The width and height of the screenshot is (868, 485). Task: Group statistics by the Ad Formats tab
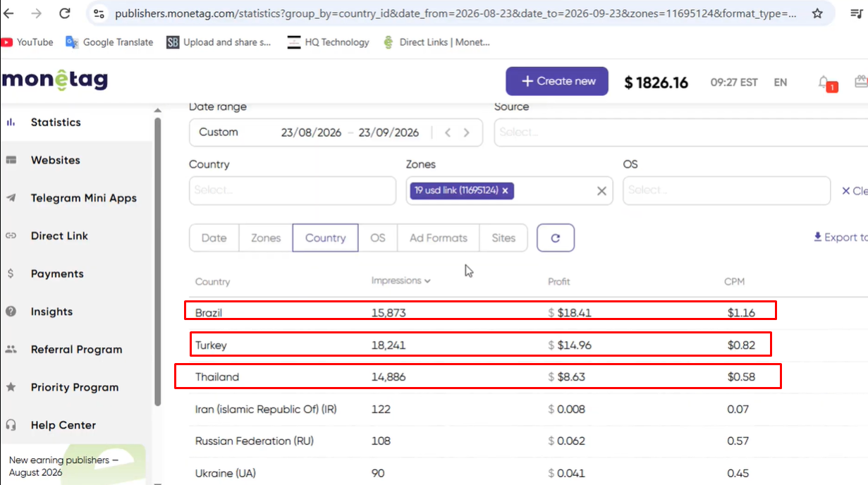[439, 238]
